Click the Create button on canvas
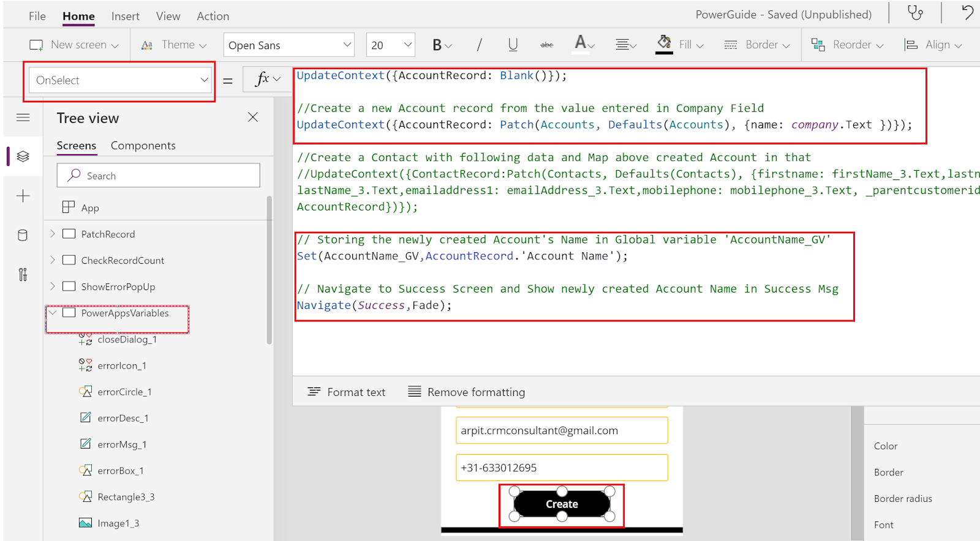This screenshot has width=980, height=541. 562,504
